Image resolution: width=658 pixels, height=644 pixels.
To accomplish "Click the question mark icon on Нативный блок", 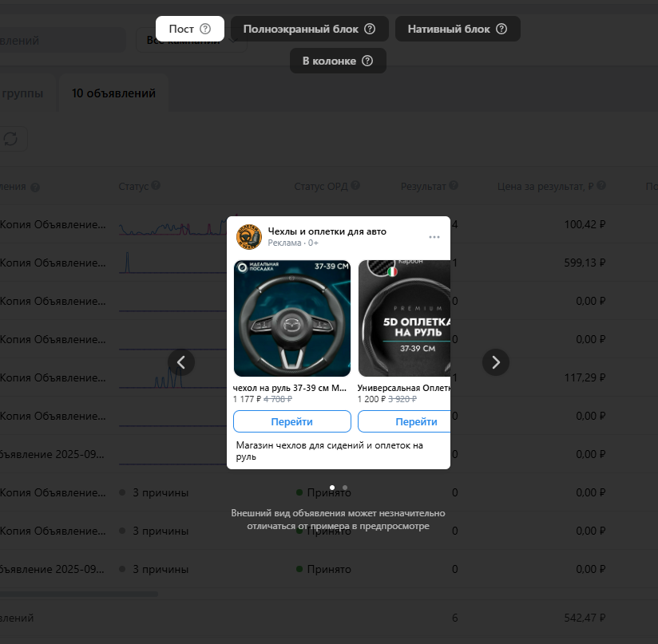I will (x=501, y=29).
